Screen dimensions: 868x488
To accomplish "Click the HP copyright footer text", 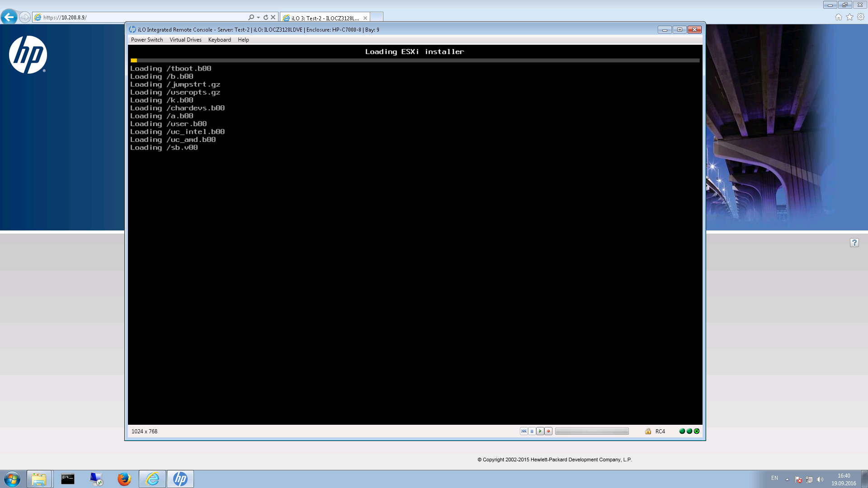I will (555, 460).
